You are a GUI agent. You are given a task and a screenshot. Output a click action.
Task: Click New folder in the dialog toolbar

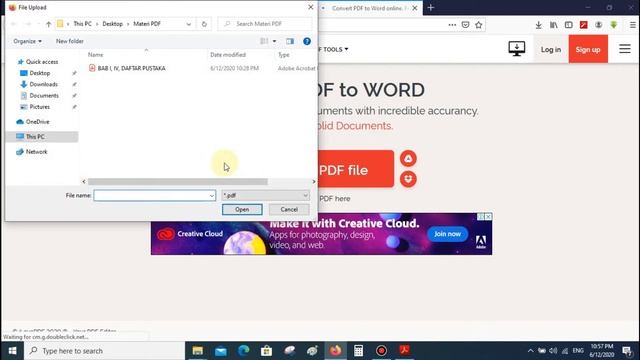[x=70, y=41]
